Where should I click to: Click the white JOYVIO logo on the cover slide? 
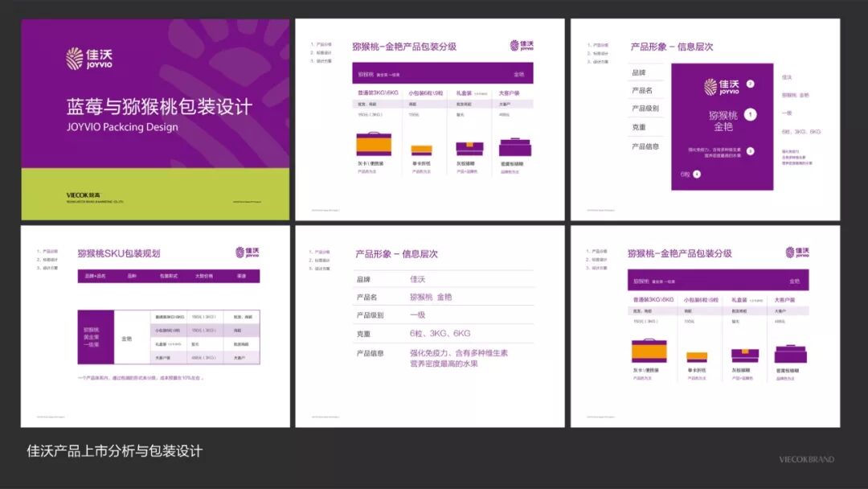88,59
